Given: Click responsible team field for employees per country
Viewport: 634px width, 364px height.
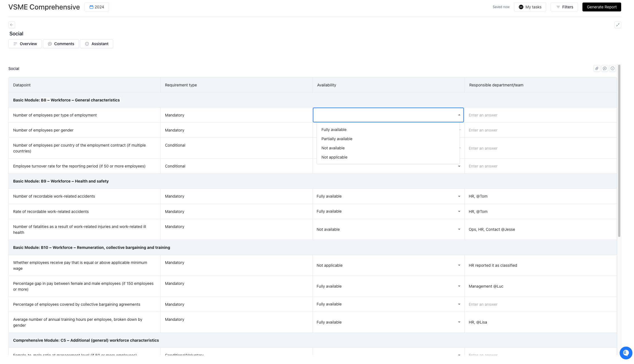Looking at the screenshot, I should (541, 148).
